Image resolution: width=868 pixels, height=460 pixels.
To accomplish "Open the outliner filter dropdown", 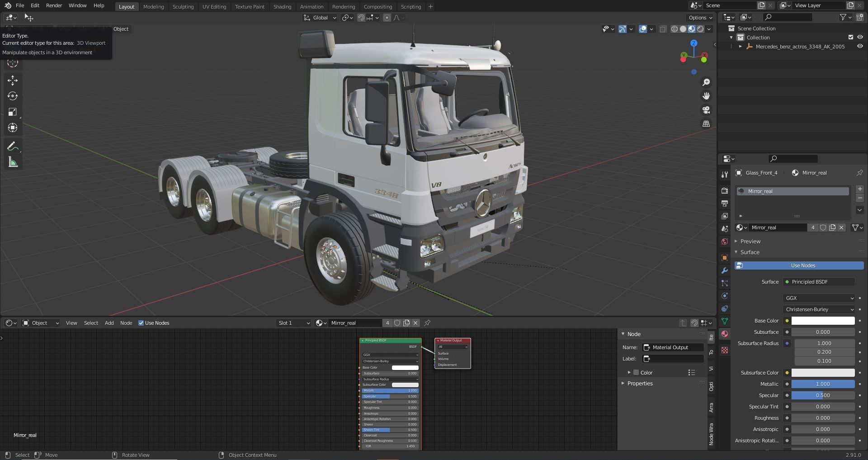I will 845,17.
